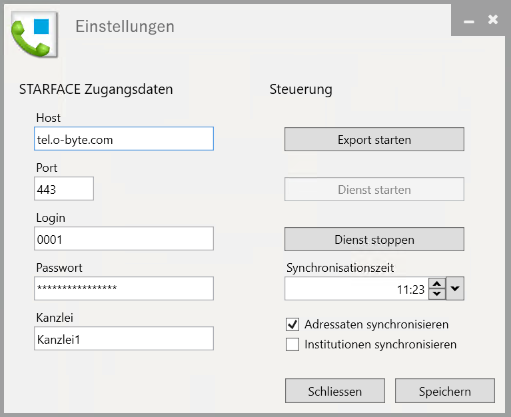Open the Synchronisationszeit dropdown arrow
The height and width of the screenshot is (417, 511).
pyautogui.click(x=455, y=288)
